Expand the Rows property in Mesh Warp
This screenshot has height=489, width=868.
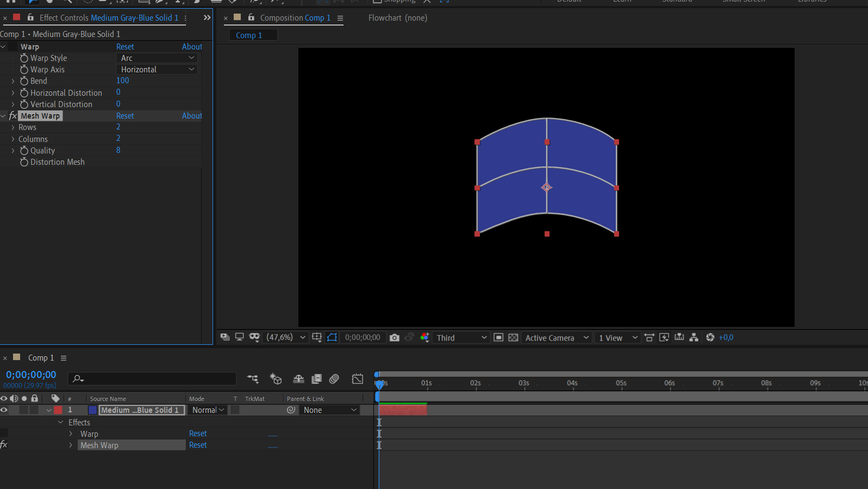(x=13, y=127)
